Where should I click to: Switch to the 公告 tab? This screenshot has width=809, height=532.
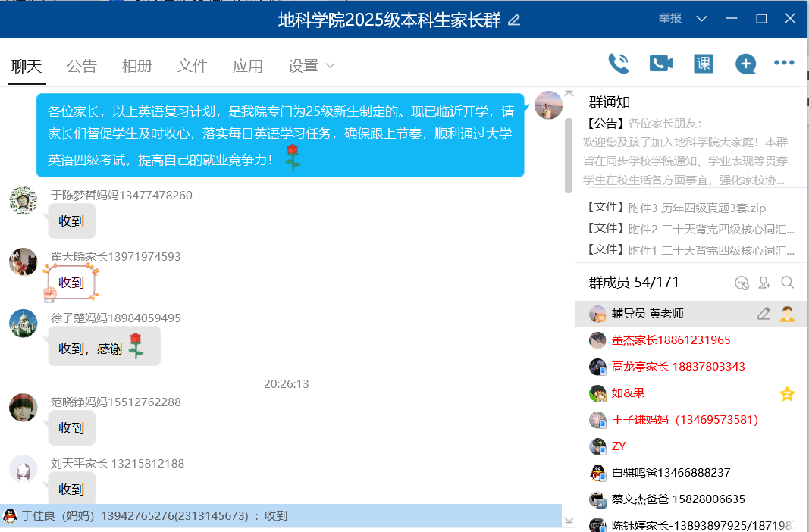[x=82, y=66]
